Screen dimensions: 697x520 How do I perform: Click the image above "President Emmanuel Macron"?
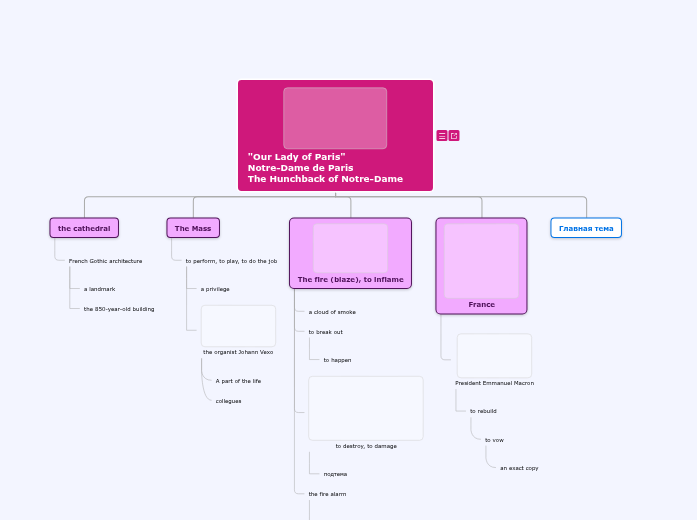pos(494,355)
